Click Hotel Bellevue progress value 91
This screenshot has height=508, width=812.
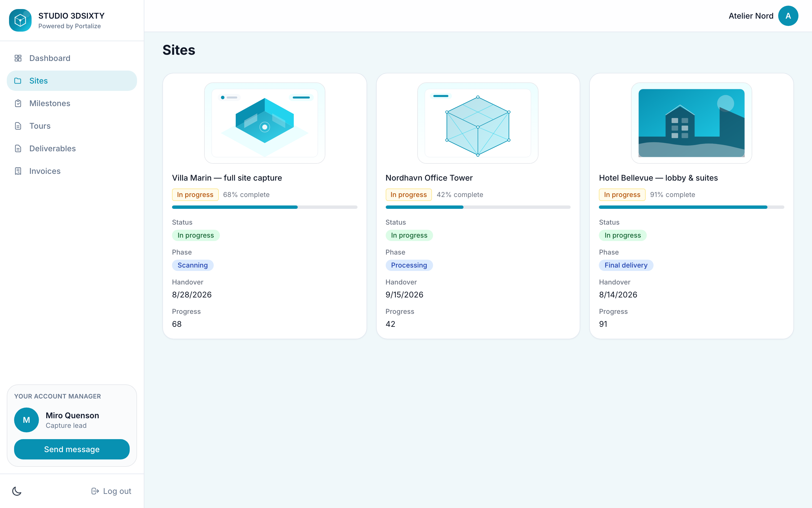coord(603,324)
